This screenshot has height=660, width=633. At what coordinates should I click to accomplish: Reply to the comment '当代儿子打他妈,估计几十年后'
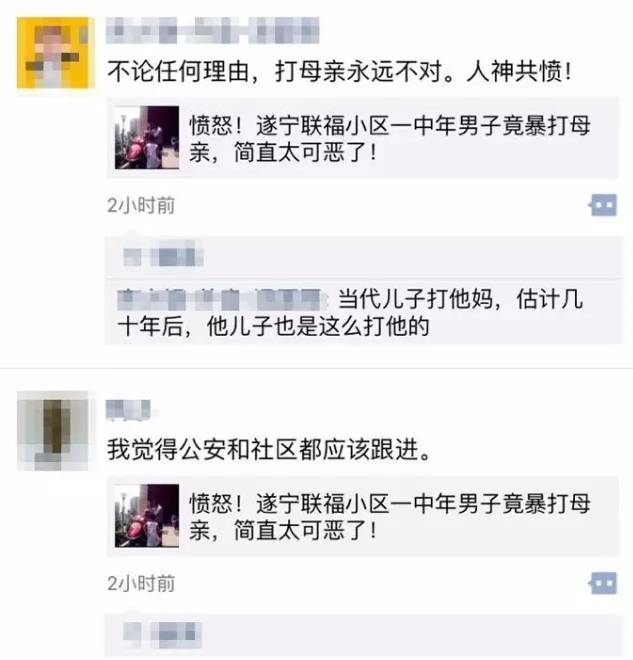(364, 313)
